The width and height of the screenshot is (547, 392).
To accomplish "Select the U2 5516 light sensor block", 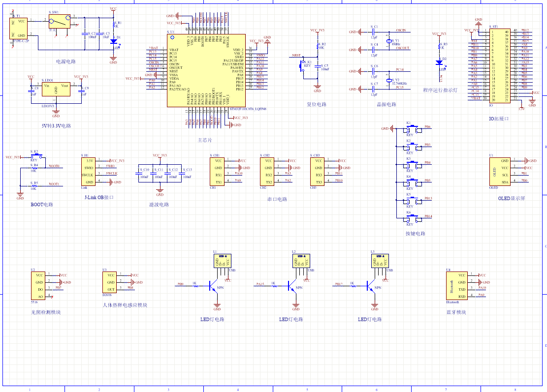I will click(38, 286).
